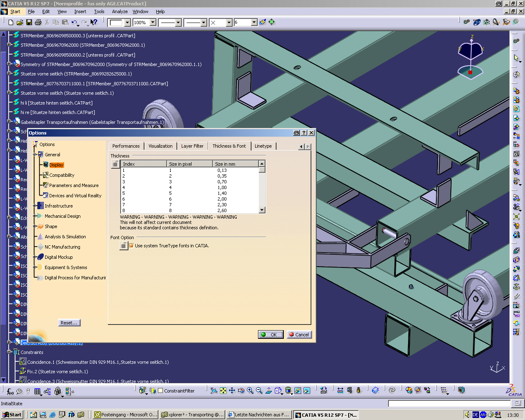Click the lock icon beside Thickness table
Viewport: 525px width, 420px height.
115,164
